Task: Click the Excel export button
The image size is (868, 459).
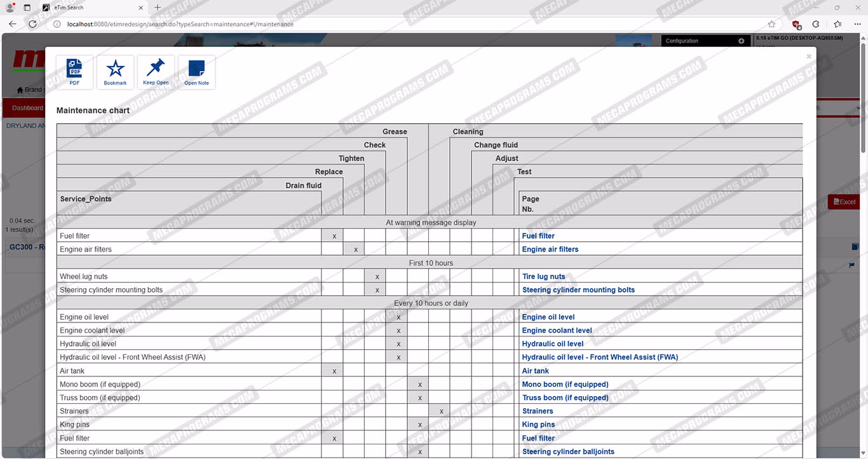Action: 844,202
